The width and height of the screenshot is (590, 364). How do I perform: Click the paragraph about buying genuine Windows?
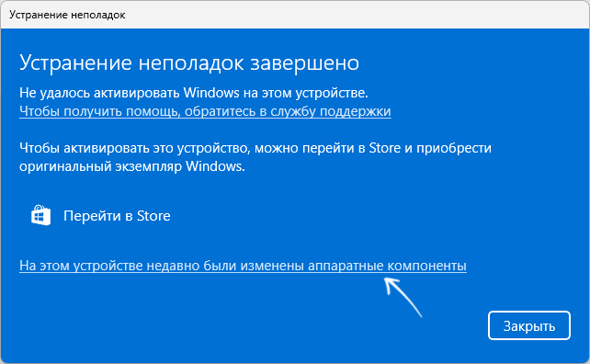255,157
